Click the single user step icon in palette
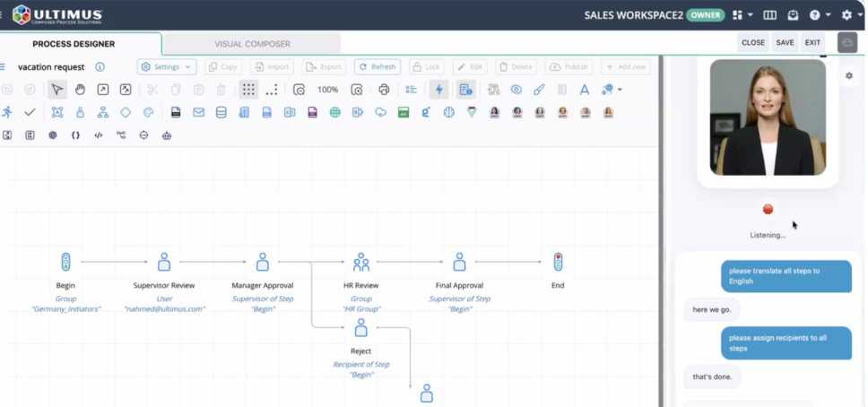Screen dimensions: 868x407 [x=81, y=112]
